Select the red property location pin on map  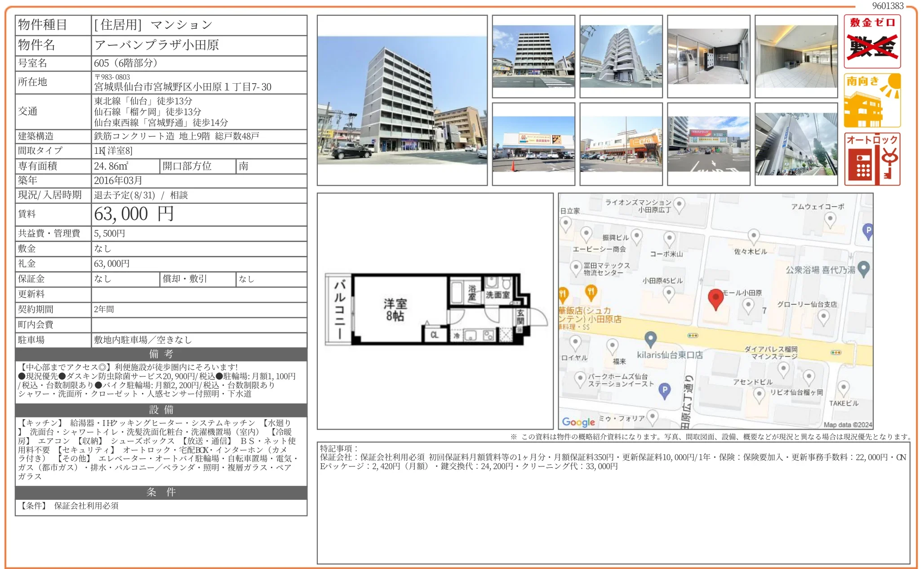pyautogui.click(x=715, y=300)
